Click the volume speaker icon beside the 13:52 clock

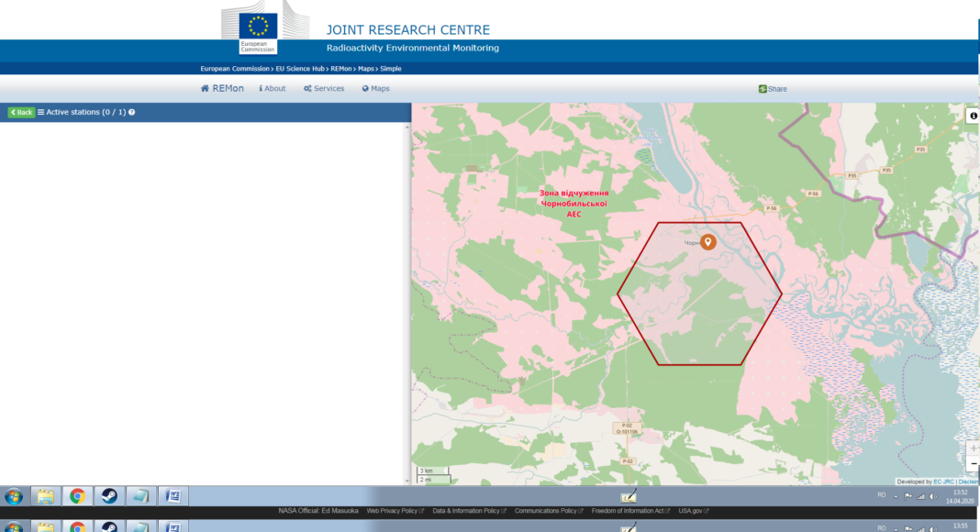pyautogui.click(x=933, y=496)
